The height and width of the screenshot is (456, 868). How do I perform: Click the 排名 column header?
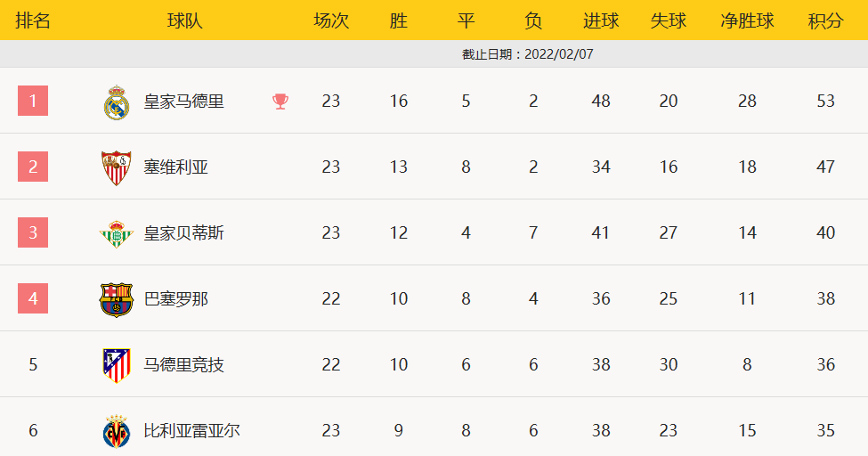pos(33,20)
